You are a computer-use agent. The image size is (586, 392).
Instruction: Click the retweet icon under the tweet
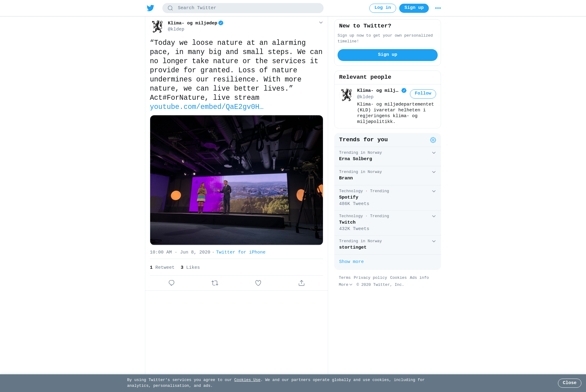(215, 283)
